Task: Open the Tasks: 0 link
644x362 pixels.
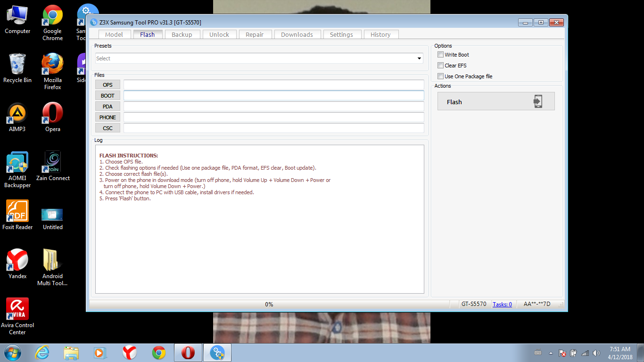Action: click(502, 304)
